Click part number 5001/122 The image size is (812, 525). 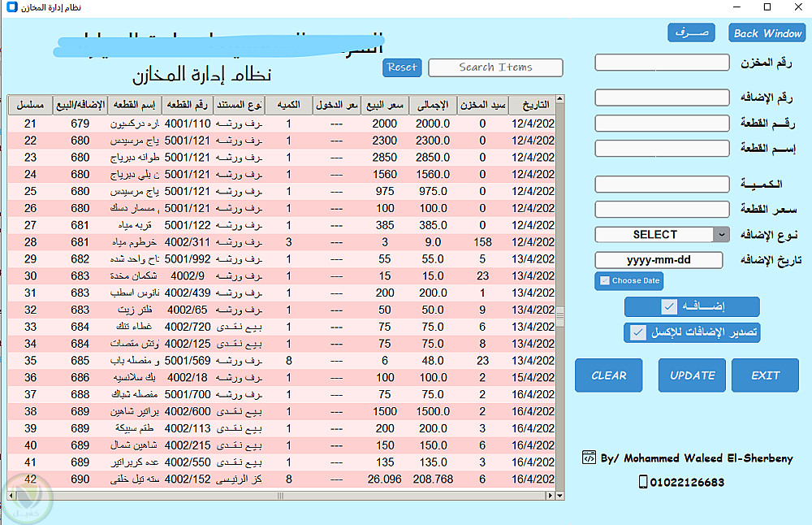click(188, 225)
